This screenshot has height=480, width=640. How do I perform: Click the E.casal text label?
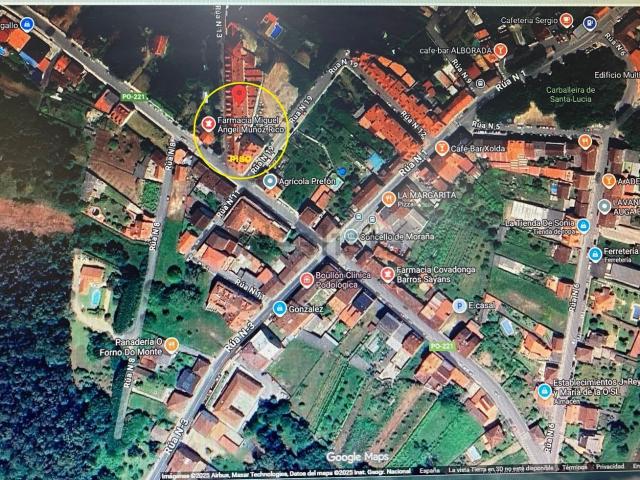point(482,306)
